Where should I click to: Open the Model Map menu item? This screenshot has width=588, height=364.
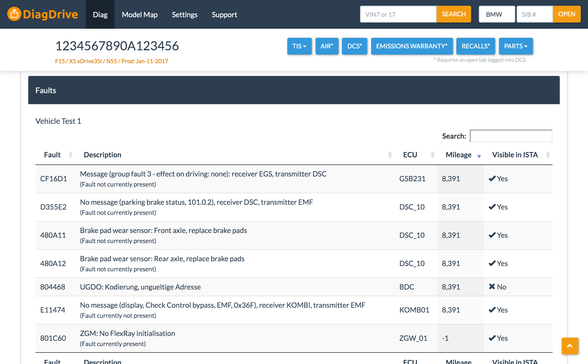click(x=140, y=14)
